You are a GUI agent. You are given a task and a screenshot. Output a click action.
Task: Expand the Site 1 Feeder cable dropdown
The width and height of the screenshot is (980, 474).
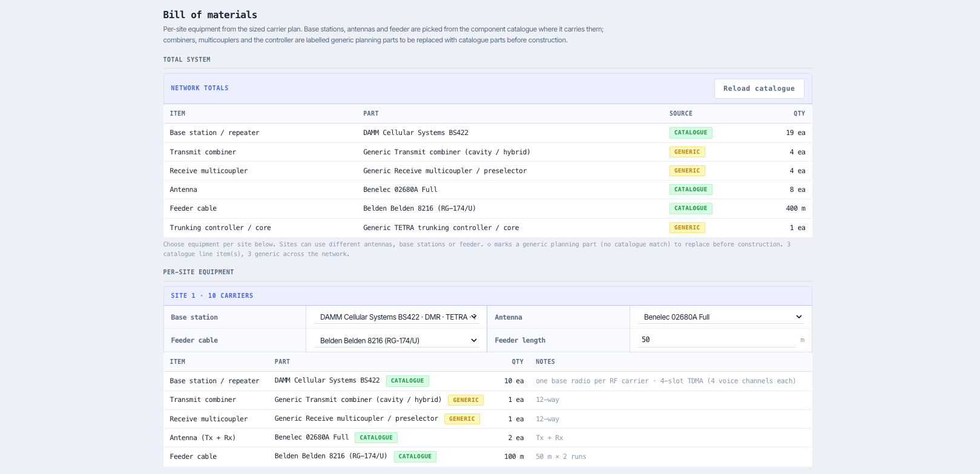pyautogui.click(x=396, y=340)
